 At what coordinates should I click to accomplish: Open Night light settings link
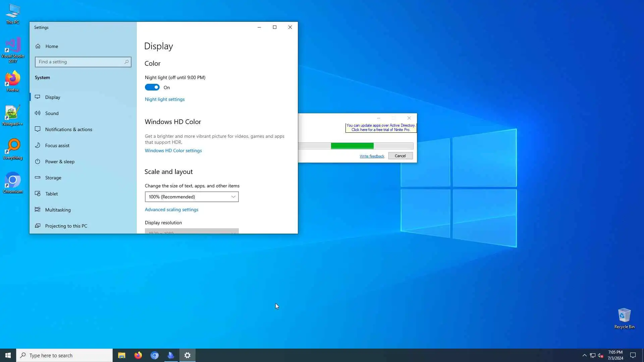165,99
